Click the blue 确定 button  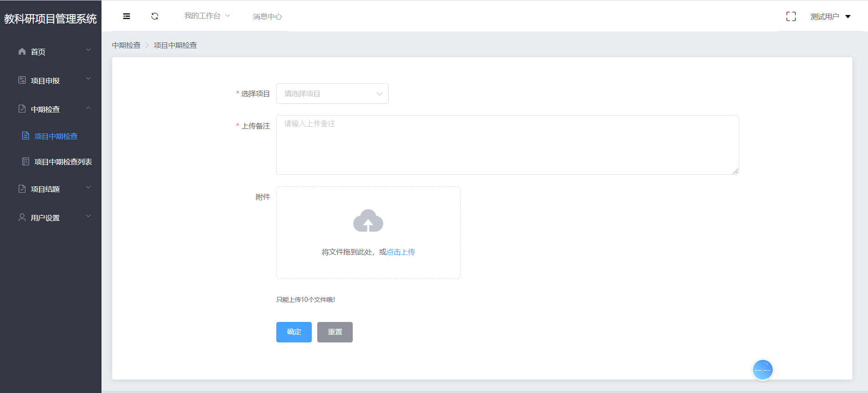(x=294, y=332)
